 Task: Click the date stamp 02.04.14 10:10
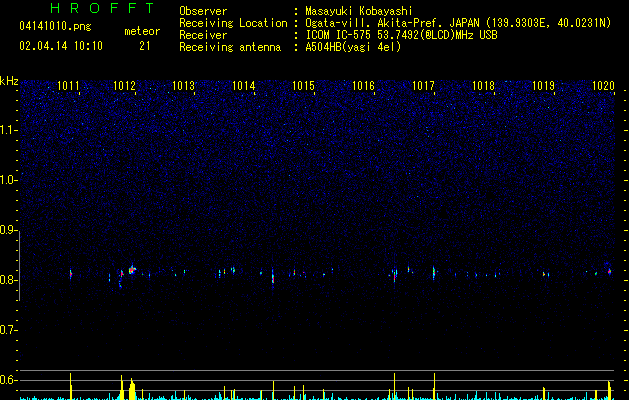coord(61,46)
